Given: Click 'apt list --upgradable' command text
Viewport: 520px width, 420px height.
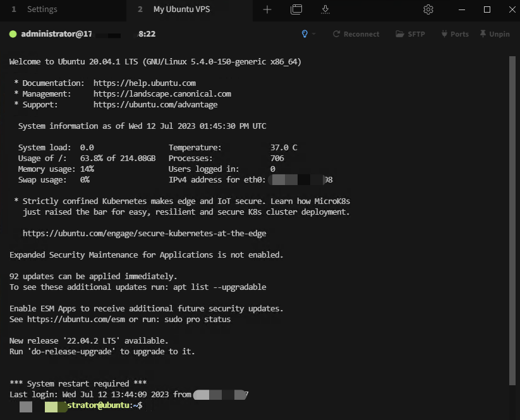Looking at the screenshot, I should coord(219,287).
